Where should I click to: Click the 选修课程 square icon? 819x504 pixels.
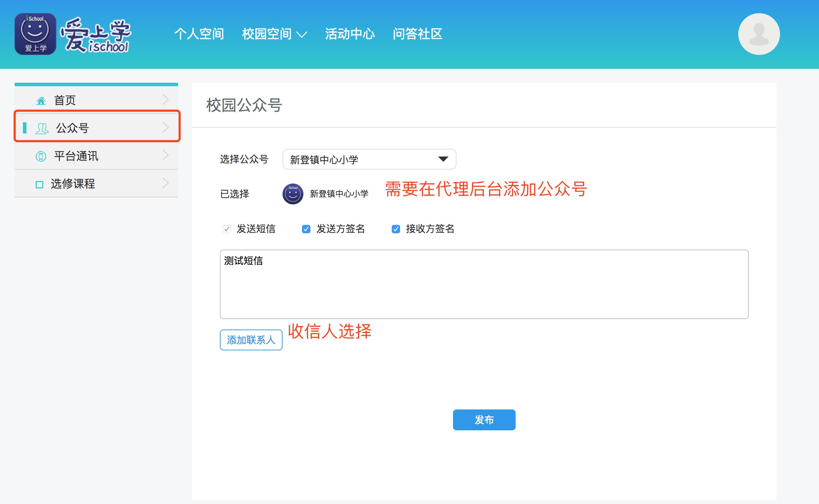40,184
